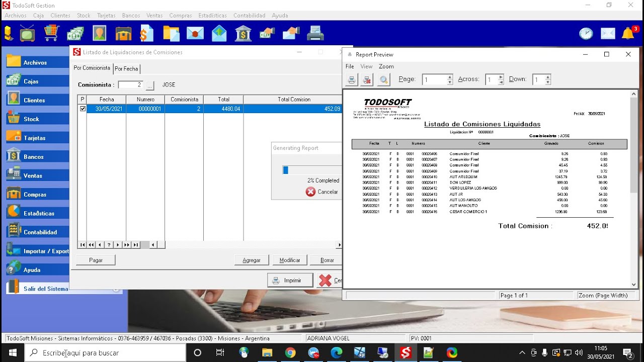
Task: Click the hand holding cash icon
Action: 267,34
